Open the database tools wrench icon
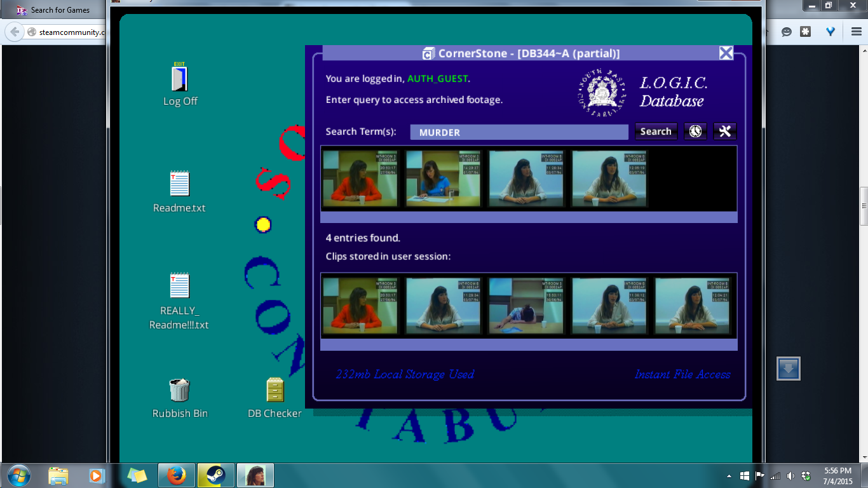Image resolution: width=868 pixels, height=488 pixels. [724, 132]
